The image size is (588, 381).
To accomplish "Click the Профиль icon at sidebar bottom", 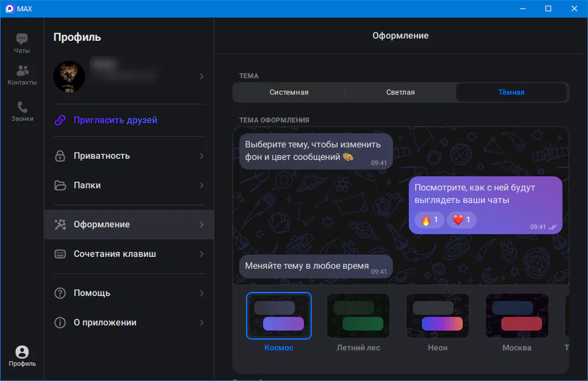I will pos(22,352).
